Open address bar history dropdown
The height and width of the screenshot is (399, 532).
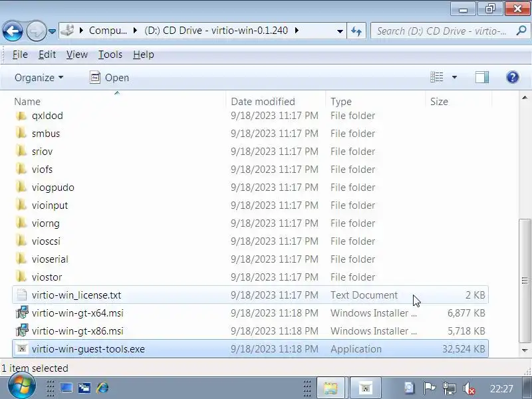(340, 31)
